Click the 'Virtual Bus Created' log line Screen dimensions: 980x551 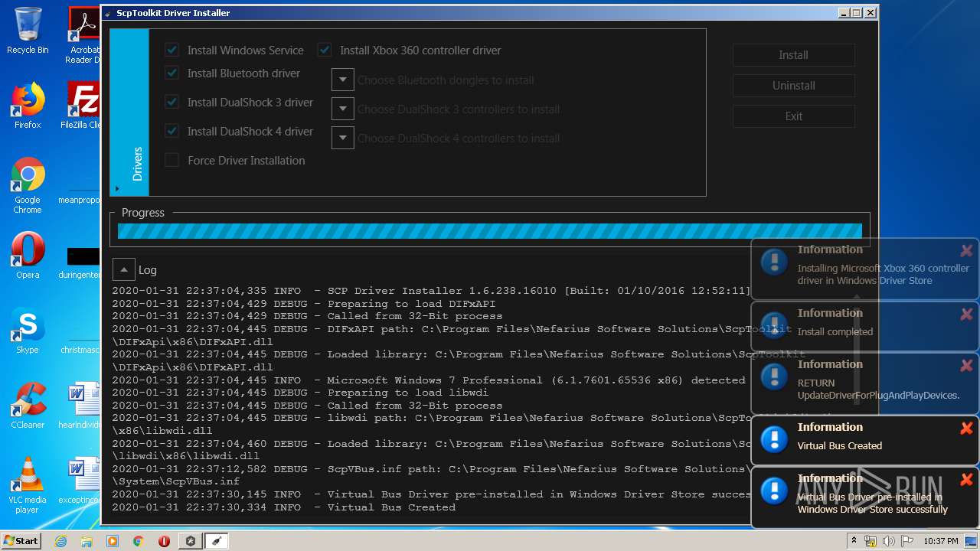284,507
